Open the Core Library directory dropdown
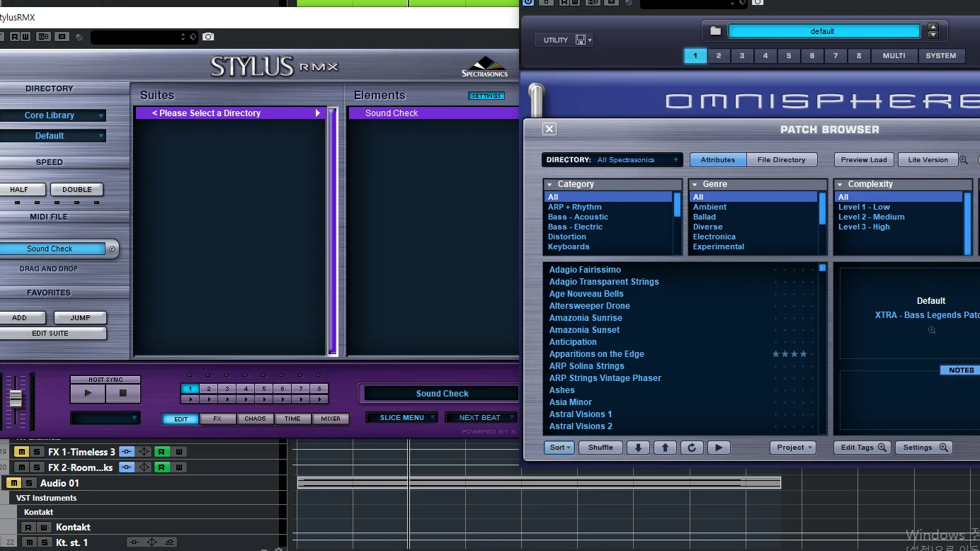The width and height of the screenshot is (980, 551). tap(52, 115)
